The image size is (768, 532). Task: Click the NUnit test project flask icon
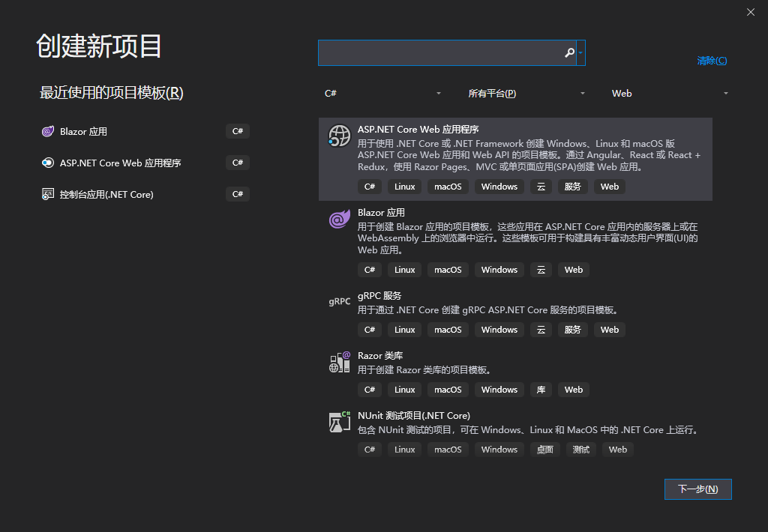pos(340,422)
